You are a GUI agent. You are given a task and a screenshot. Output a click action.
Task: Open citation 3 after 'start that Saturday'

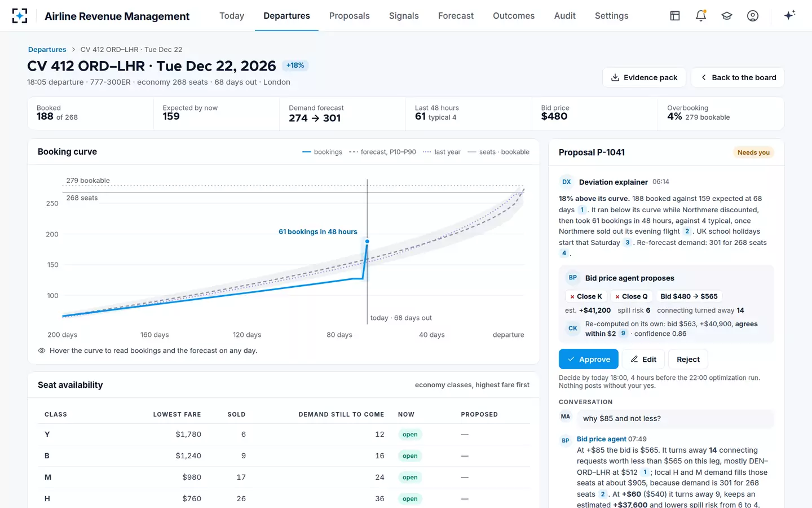[x=627, y=243]
